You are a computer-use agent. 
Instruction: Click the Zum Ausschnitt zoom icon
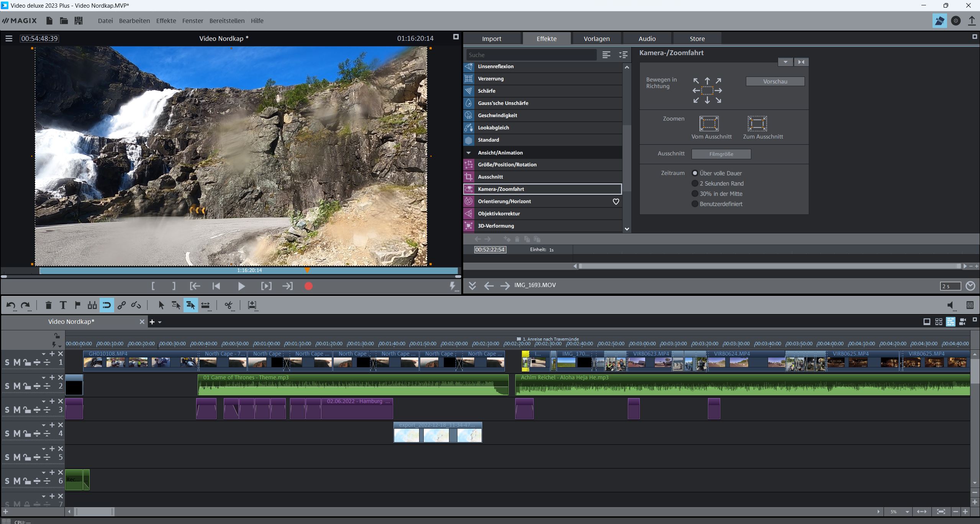pos(757,124)
